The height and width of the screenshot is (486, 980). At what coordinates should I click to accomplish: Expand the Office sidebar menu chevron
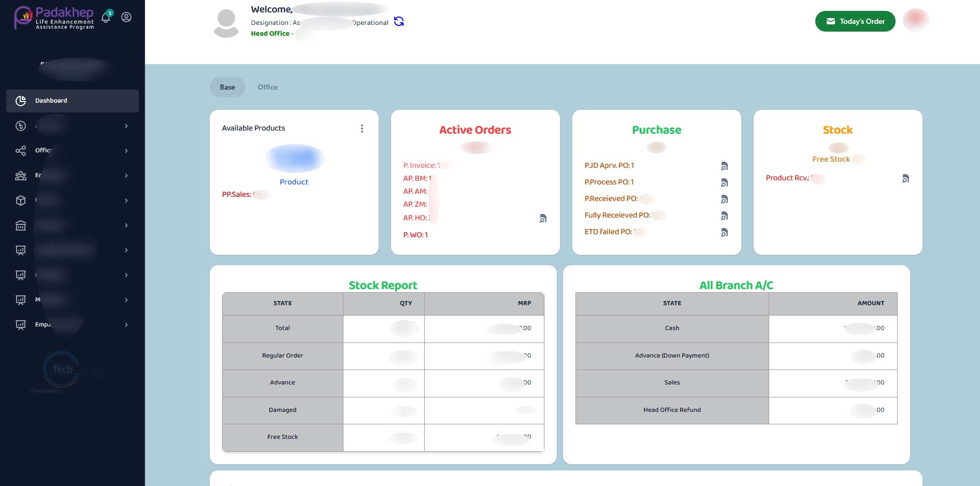point(126,151)
